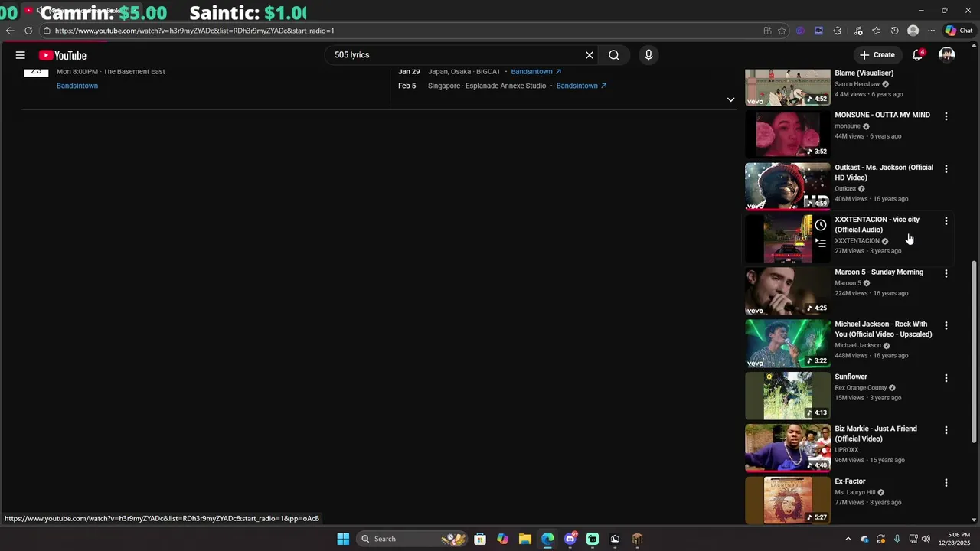980x551 pixels.
Task: Open the purple circular extension icon
Action: point(800,31)
